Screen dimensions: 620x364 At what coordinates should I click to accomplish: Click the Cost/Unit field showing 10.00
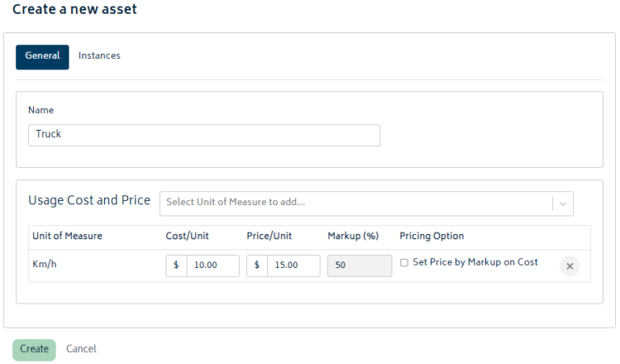pyautogui.click(x=212, y=266)
